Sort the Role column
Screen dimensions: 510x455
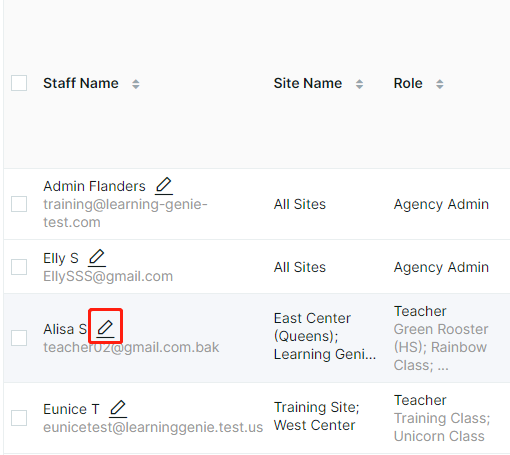(440, 84)
